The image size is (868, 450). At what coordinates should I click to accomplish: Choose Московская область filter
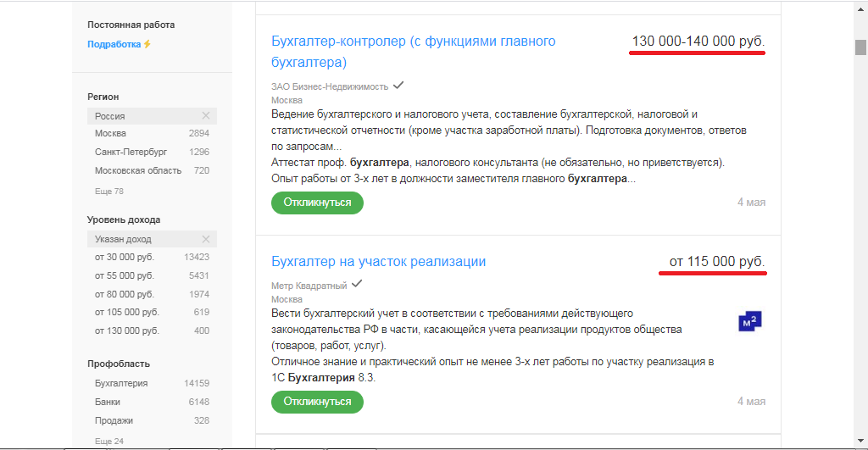[x=138, y=170]
